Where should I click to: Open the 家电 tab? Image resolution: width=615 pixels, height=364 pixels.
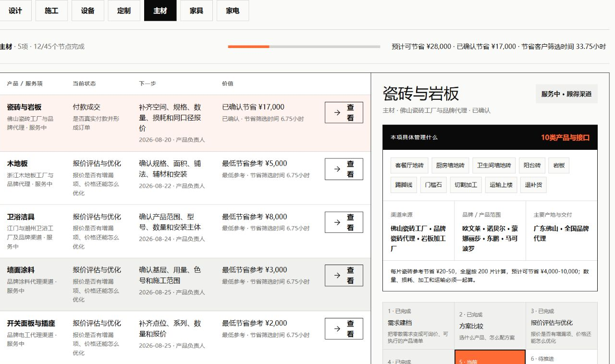233,11
